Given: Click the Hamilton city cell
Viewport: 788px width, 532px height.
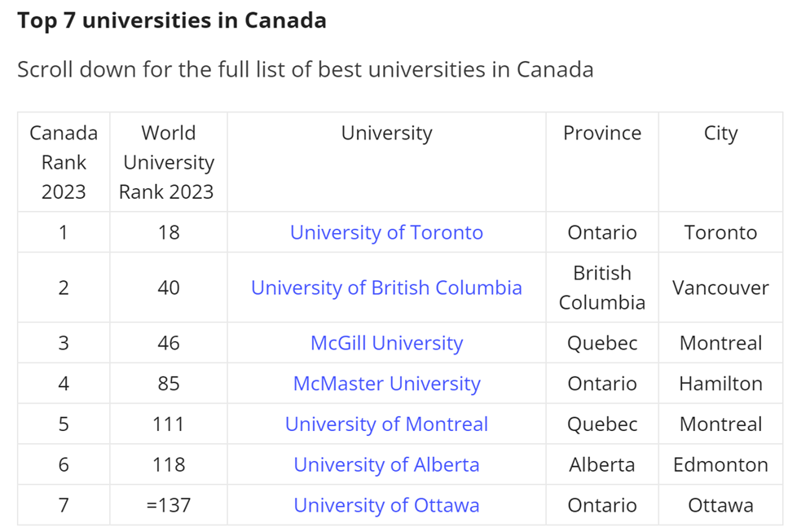Looking at the screenshot, I should pos(720,384).
